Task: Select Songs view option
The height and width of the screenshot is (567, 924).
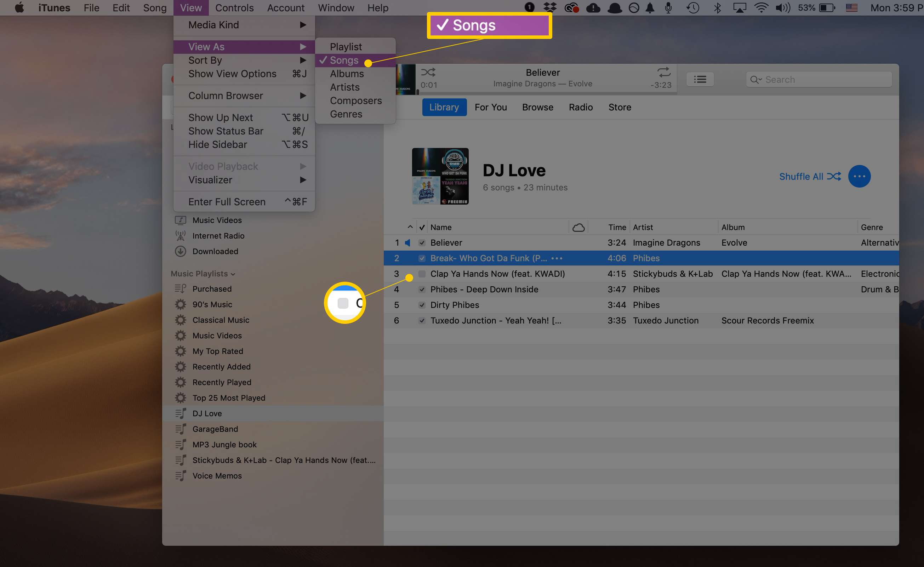Action: click(344, 59)
